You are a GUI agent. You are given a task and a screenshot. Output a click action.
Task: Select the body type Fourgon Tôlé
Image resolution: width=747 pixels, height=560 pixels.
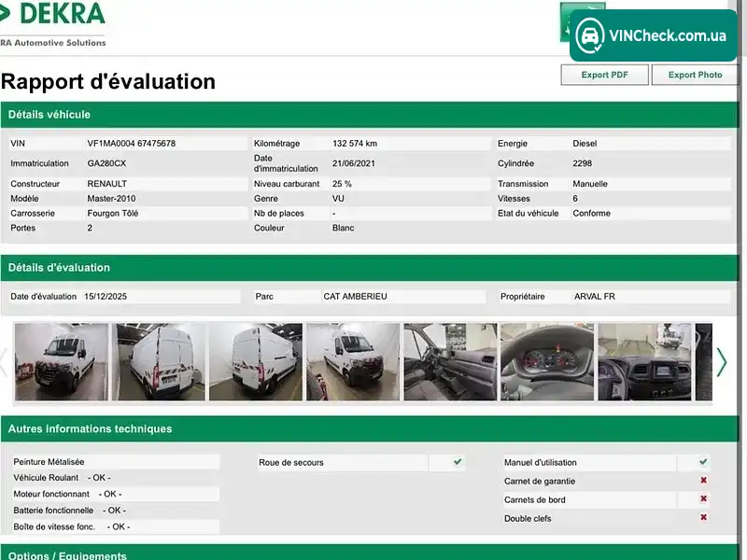tap(113, 214)
